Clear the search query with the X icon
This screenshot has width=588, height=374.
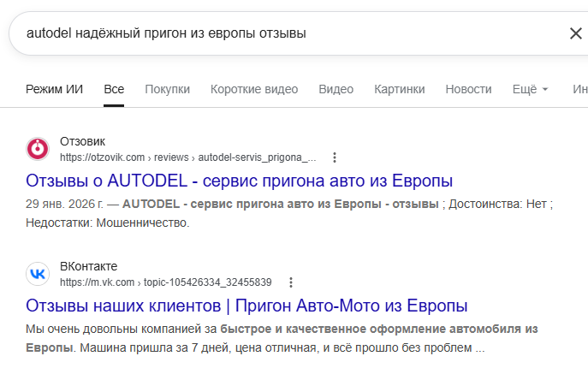click(576, 33)
